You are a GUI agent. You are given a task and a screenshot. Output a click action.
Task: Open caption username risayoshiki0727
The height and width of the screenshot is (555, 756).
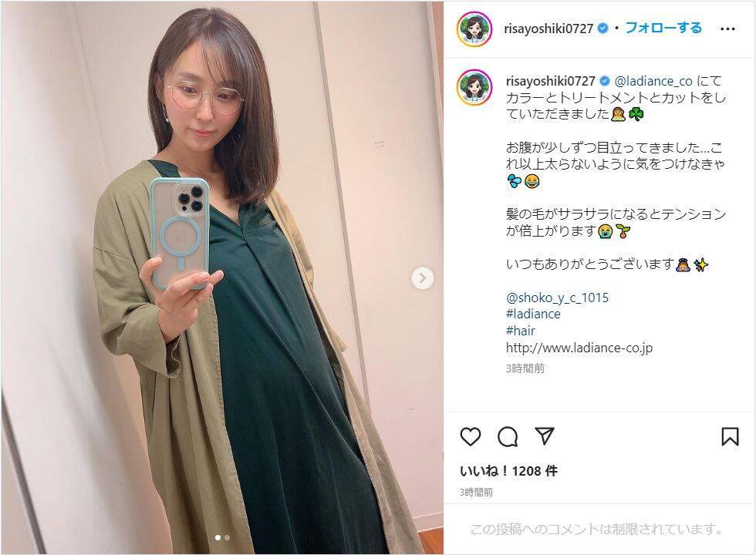[x=551, y=81]
